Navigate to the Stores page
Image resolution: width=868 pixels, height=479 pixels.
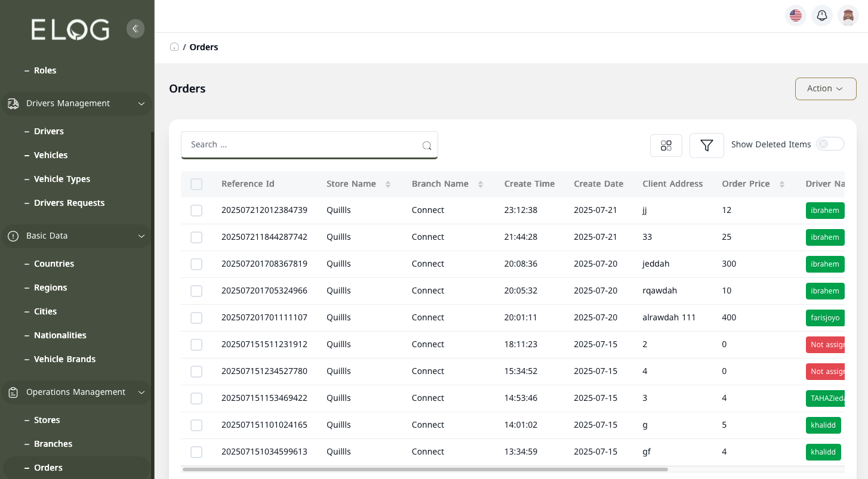[45, 419]
